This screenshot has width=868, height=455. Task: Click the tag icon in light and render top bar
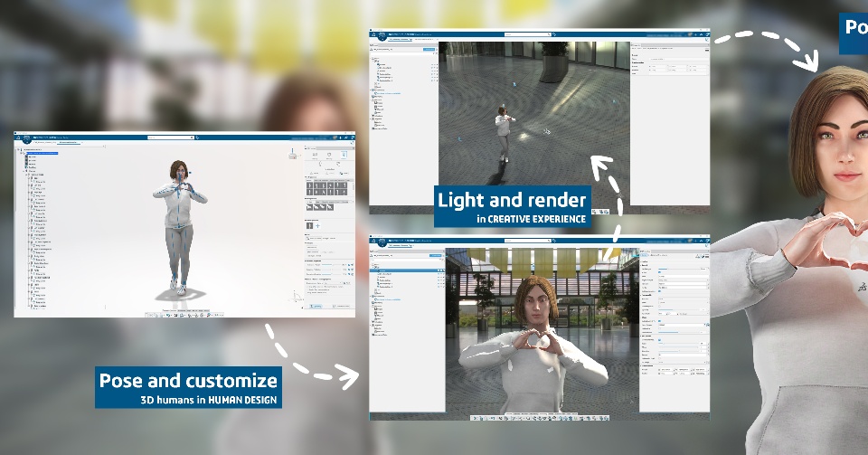pyautogui.click(x=554, y=34)
